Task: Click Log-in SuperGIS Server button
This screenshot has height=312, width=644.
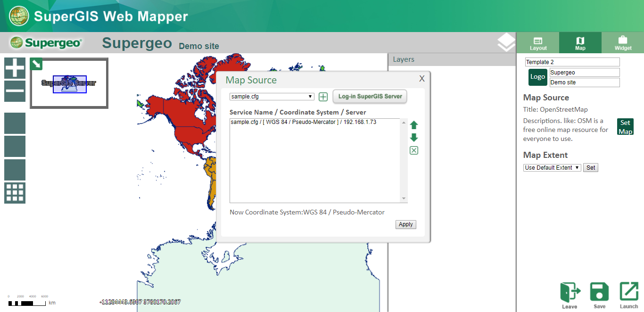Action: pyautogui.click(x=370, y=97)
